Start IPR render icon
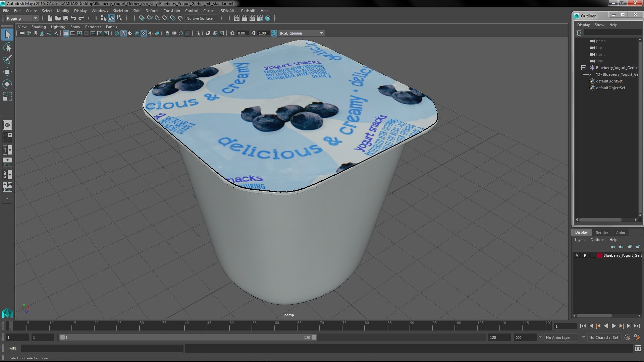Screen dimensions: 644x362 (x=252, y=18)
